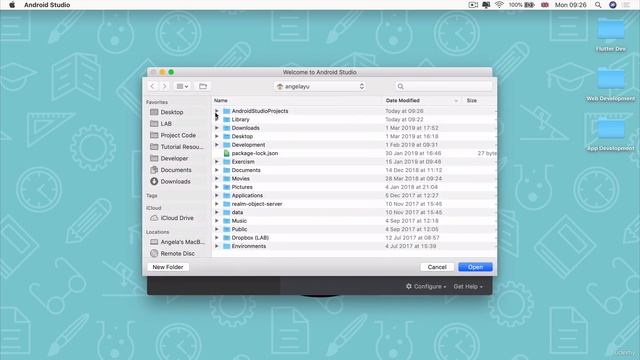The height and width of the screenshot is (360, 640).
Task: Select Documents in Favorites sidebar
Action: pyautogui.click(x=176, y=170)
